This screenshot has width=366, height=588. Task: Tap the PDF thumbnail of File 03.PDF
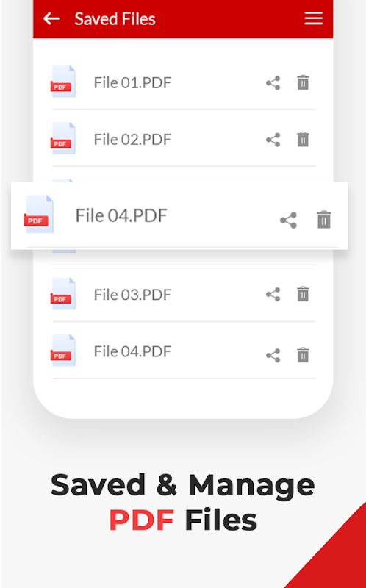(63, 293)
